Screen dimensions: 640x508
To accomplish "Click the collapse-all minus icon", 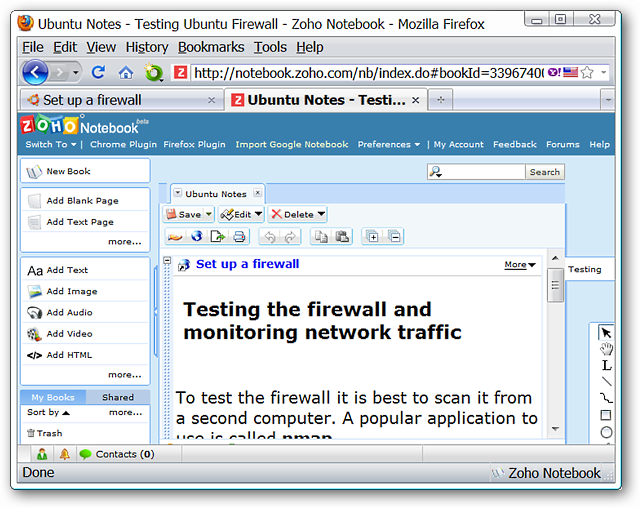I will [394, 236].
